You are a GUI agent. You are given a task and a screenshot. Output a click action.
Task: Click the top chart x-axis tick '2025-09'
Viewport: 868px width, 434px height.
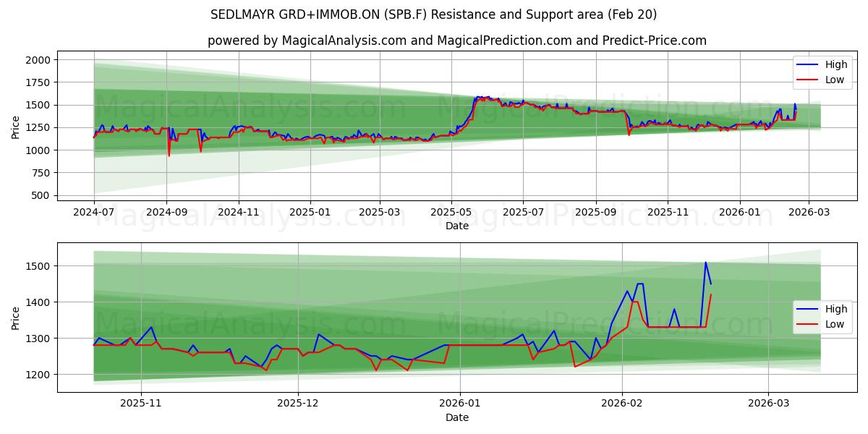click(x=596, y=213)
